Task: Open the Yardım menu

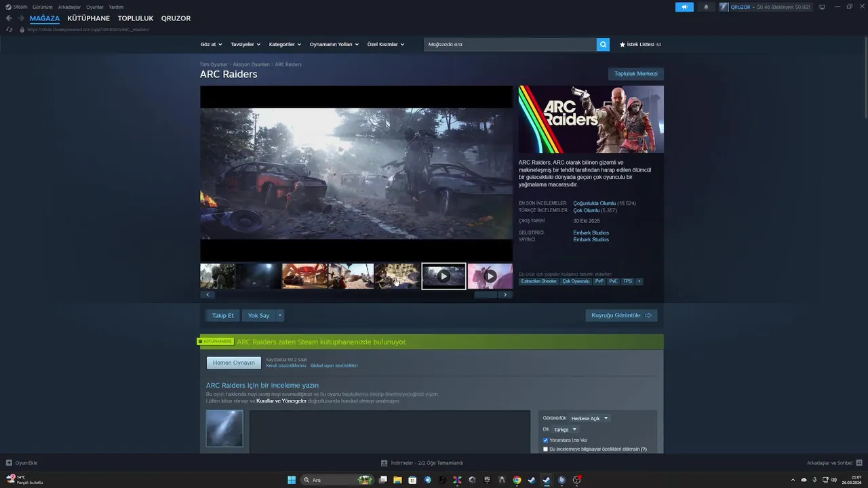Action: [x=116, y=7]
